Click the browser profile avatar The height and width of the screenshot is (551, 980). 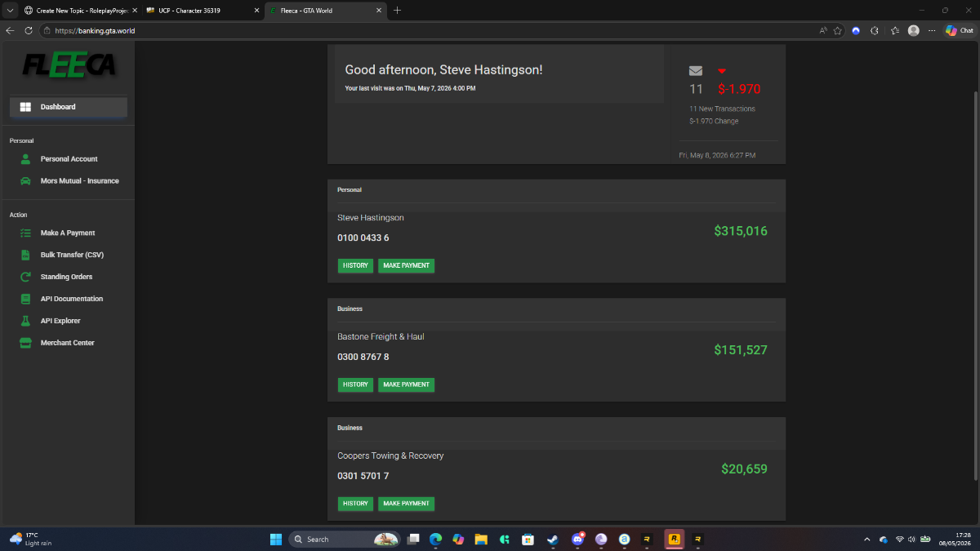(913, 30)
